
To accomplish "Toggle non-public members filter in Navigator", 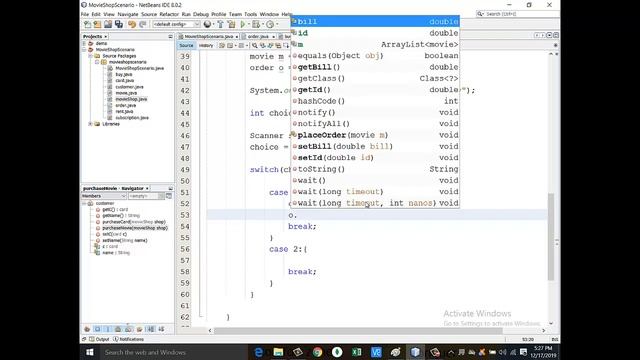I will click(118, 329).
